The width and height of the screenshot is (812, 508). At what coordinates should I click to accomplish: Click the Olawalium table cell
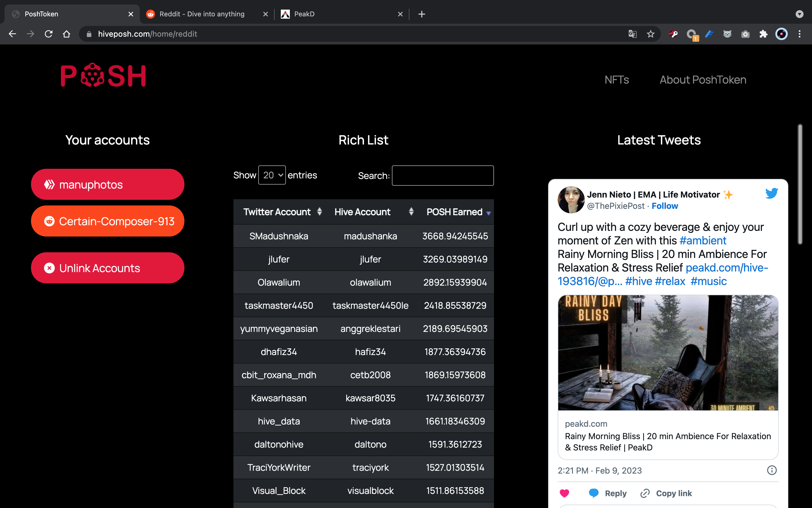(x=279, y=283)
